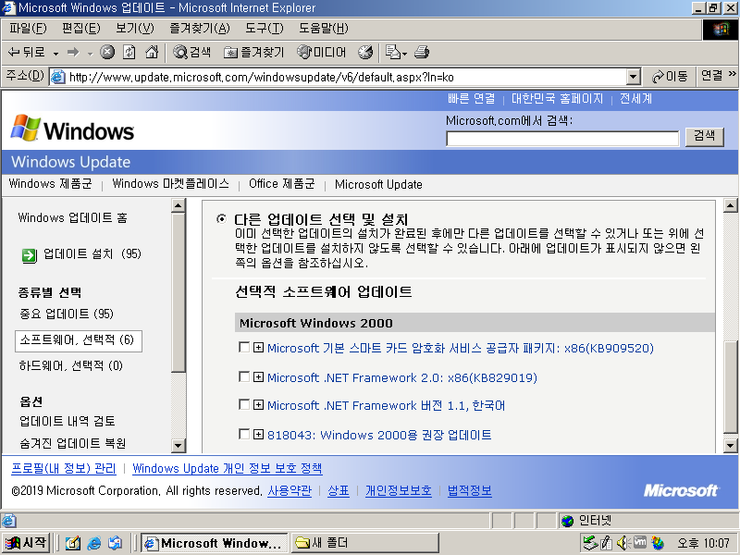Click the left pane scroll up arrow
Screen dimensions: 740x555
coord(178,205)
